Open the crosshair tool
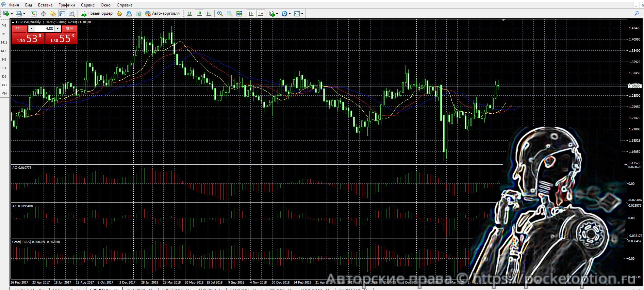This screenshot has width=644, height=290. click(x=43, y=14)
